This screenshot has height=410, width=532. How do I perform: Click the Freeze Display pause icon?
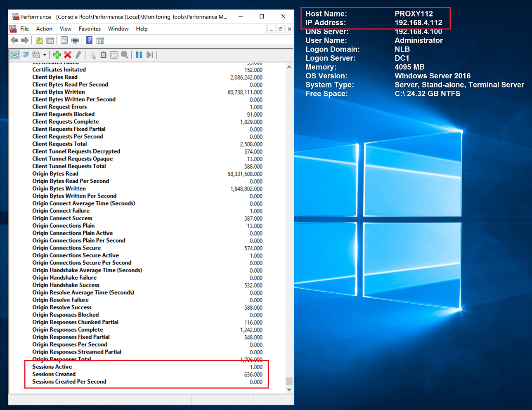point(139,54)
